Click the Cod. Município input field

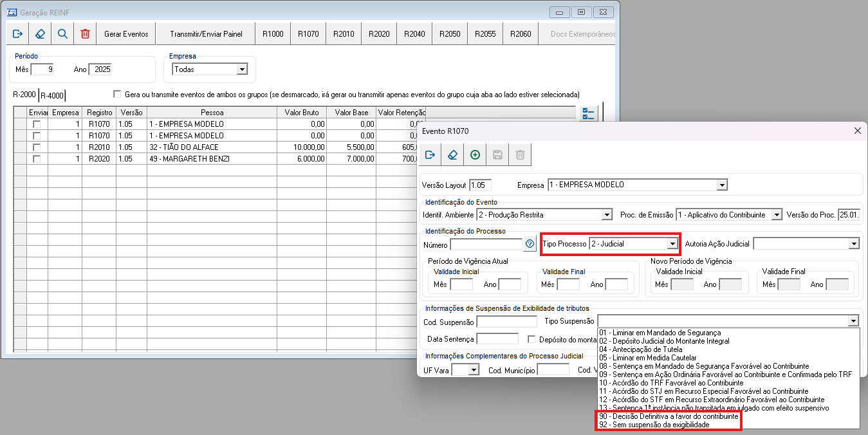(553, 370)
